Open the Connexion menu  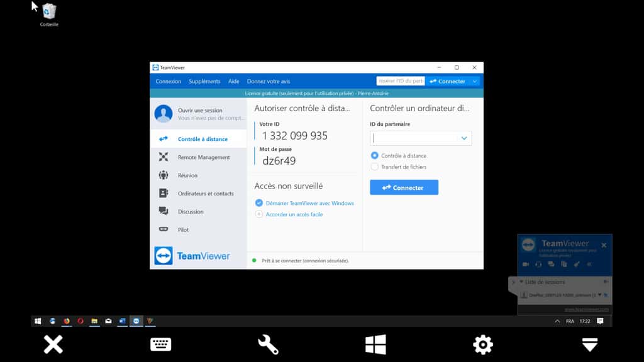[168, 81]
